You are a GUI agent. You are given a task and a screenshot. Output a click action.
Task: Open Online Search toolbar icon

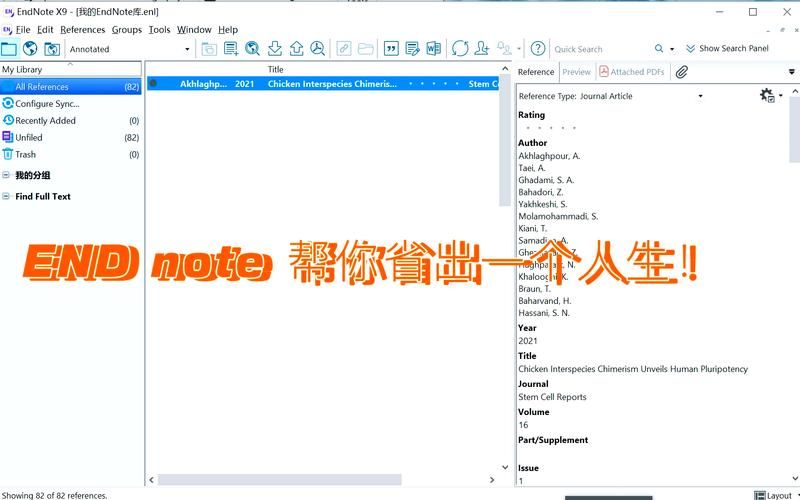(252, 49)
